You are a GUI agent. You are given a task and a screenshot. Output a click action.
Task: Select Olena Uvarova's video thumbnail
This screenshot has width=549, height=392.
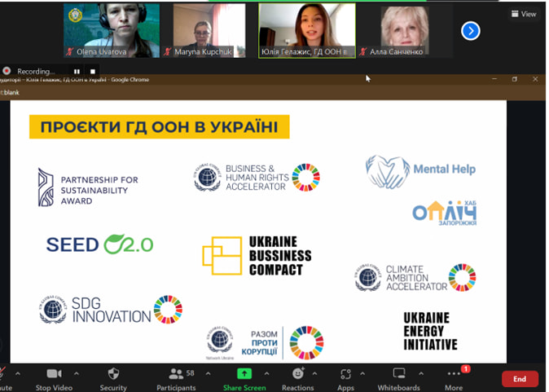(x=112, y=30)
